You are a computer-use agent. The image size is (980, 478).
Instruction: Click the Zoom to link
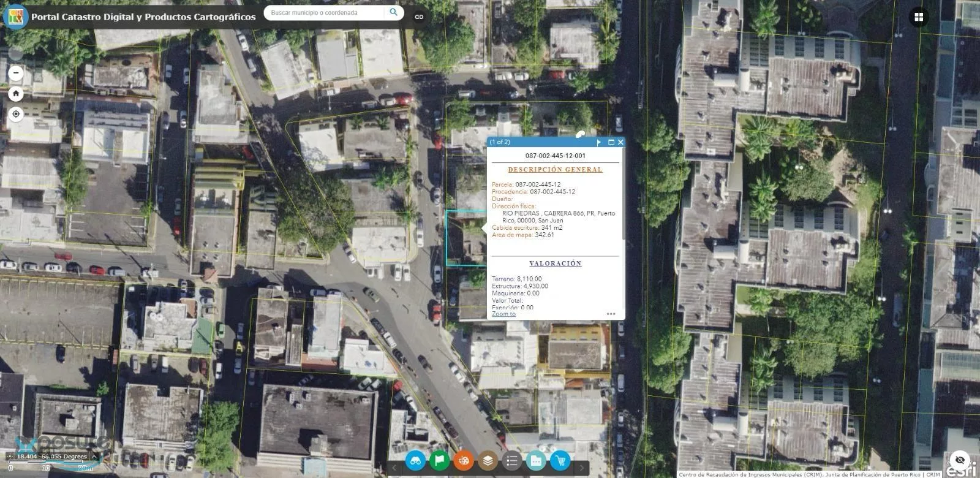point(503,314)
